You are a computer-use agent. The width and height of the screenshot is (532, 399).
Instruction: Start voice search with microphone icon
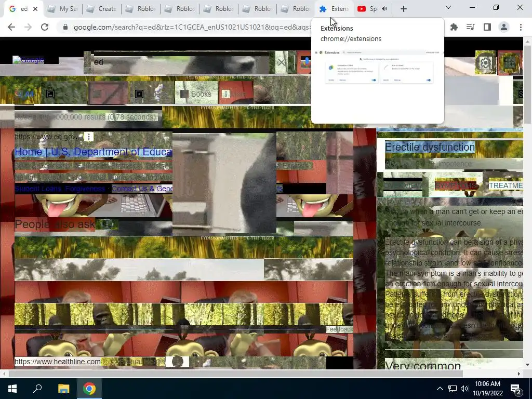[x=307, y=62]
